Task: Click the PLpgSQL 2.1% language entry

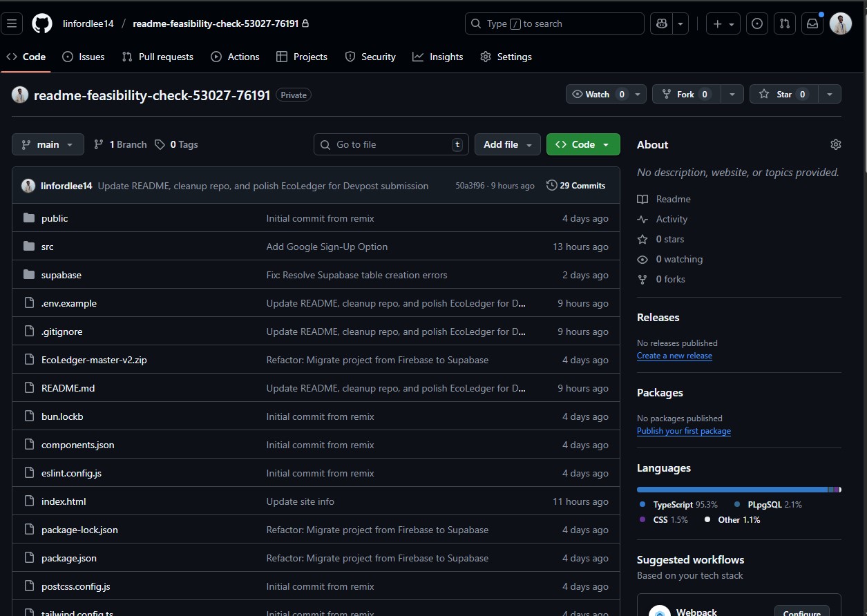Action: click(768, 505)
